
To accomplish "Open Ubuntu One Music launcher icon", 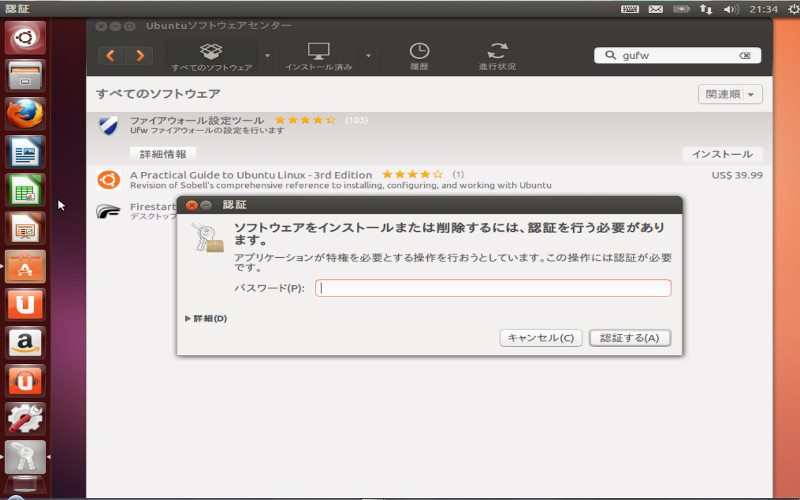I will (25, 381).
